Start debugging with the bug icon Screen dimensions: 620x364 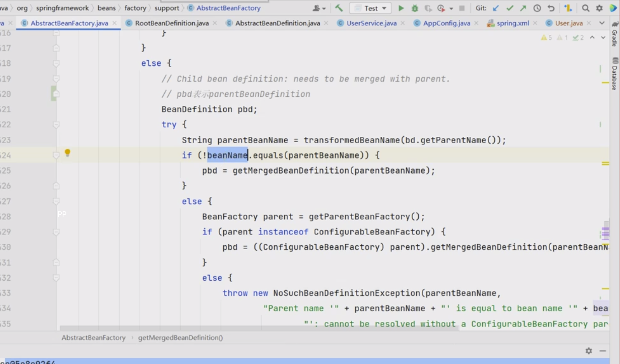[x=414, y=8]
